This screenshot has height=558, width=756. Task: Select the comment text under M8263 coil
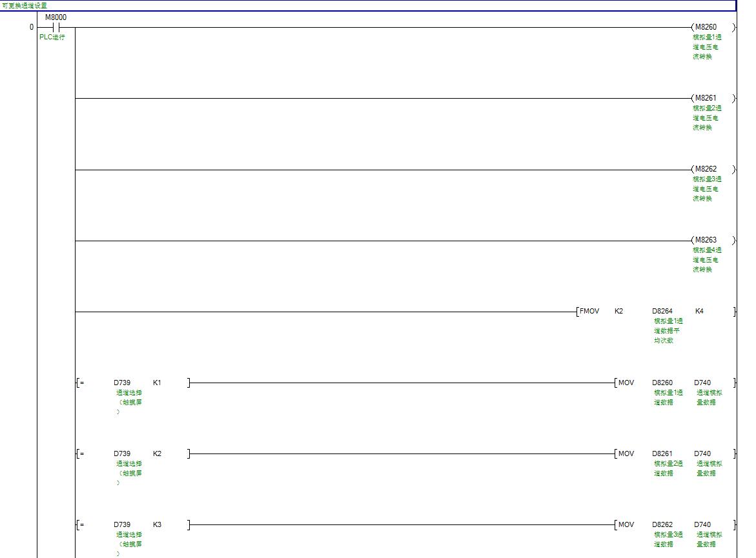pyautogui.click(x=707, y=260)
